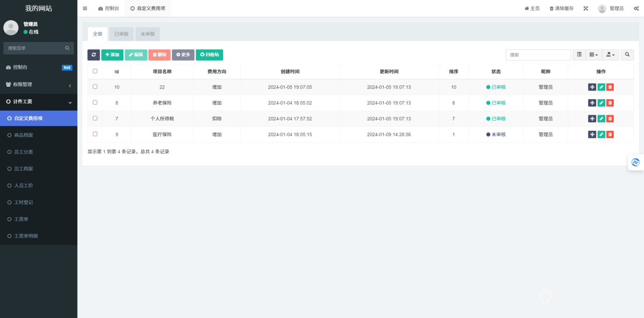Click the red delete icon for 医疗保险 row

(x=610, y=135)
